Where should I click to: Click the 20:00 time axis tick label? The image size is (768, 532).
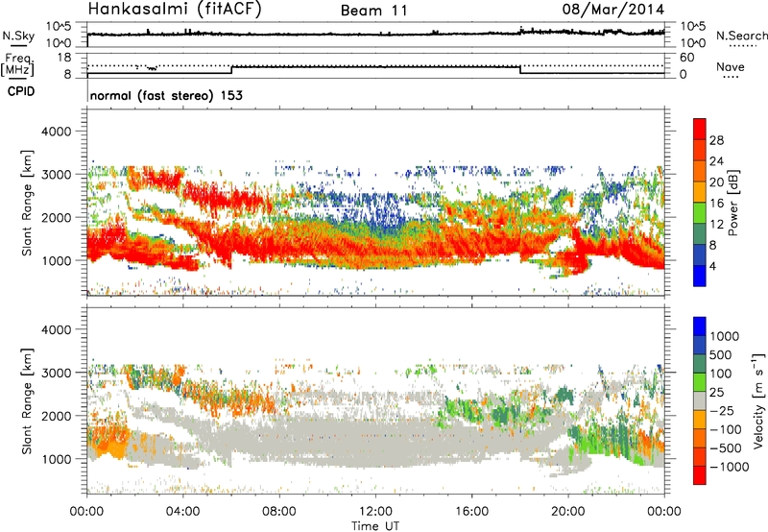(x=568, y=512)
